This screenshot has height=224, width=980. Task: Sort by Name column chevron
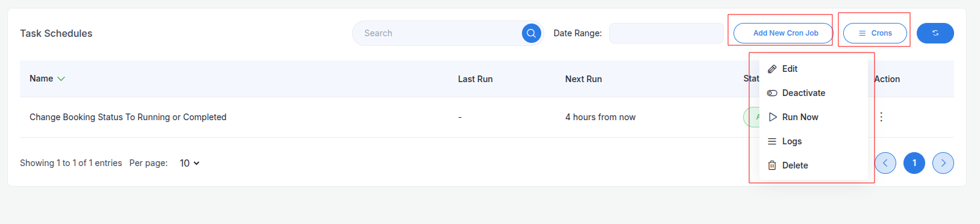pos(61,78)
